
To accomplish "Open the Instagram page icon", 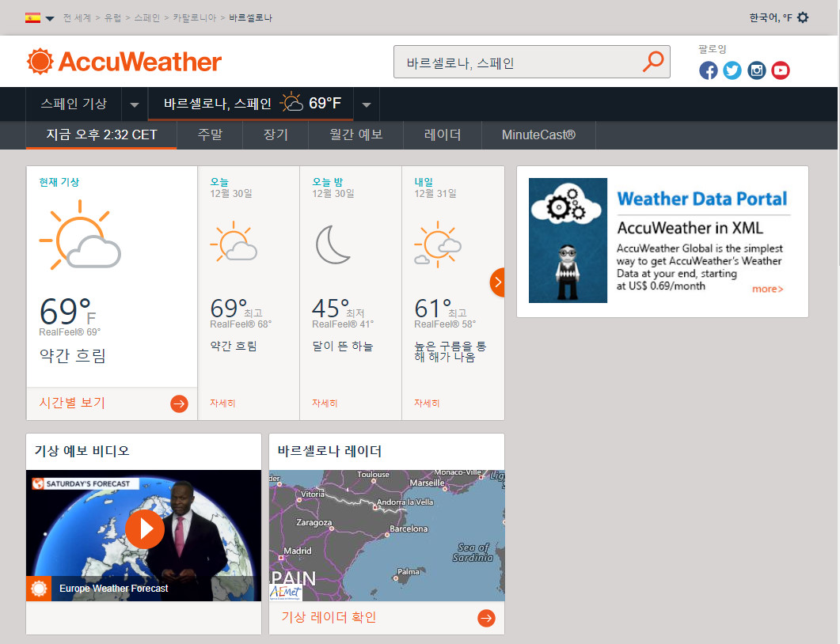I will (756, 70).
